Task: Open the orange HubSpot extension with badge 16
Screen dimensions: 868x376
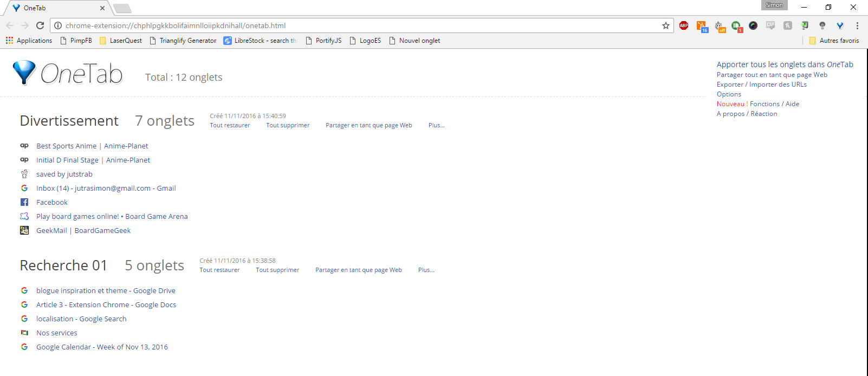Action: 702,26
